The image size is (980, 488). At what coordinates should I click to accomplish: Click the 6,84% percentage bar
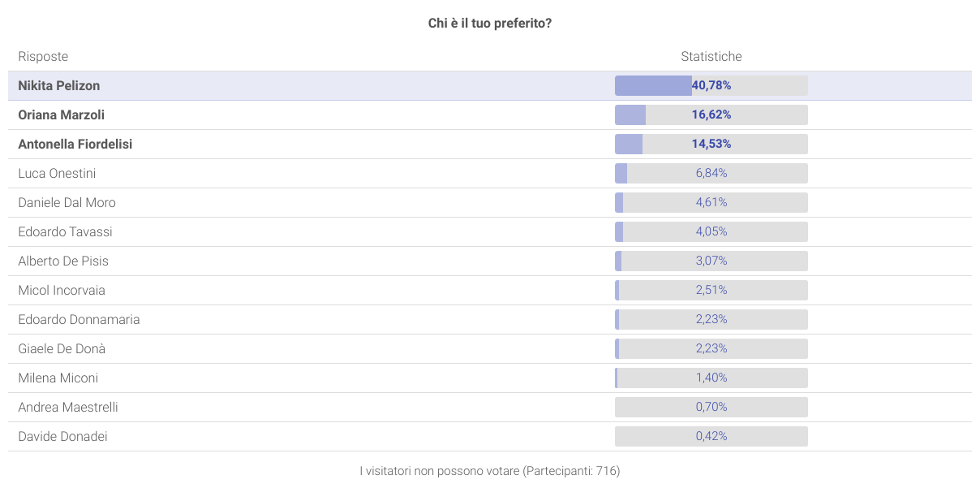711,173
